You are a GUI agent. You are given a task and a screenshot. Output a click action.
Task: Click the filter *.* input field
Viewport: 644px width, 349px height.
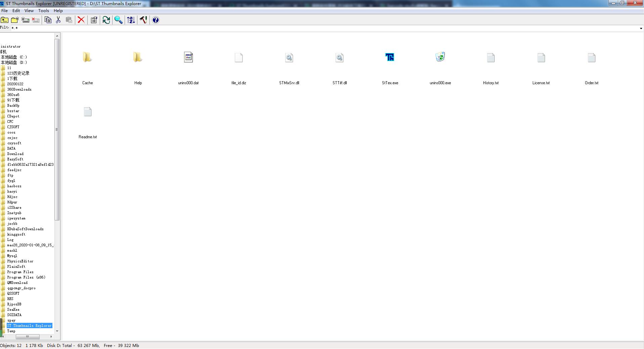pos(324,28)
